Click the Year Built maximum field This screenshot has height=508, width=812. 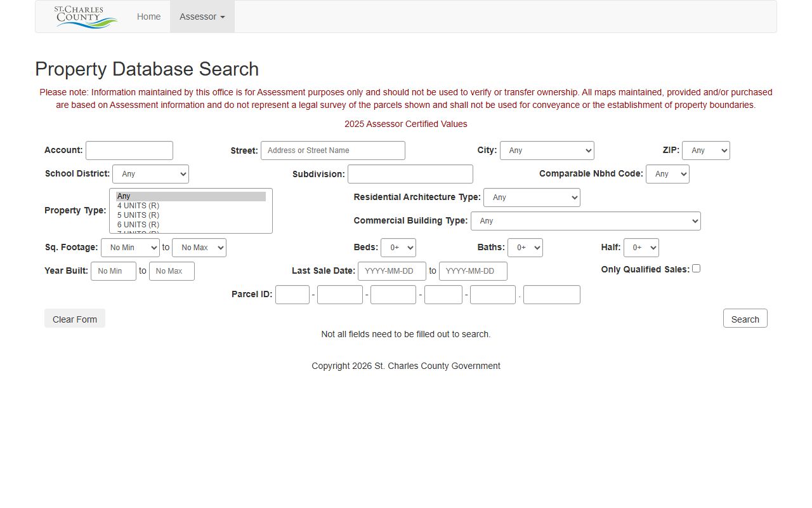tap(172, 271)
